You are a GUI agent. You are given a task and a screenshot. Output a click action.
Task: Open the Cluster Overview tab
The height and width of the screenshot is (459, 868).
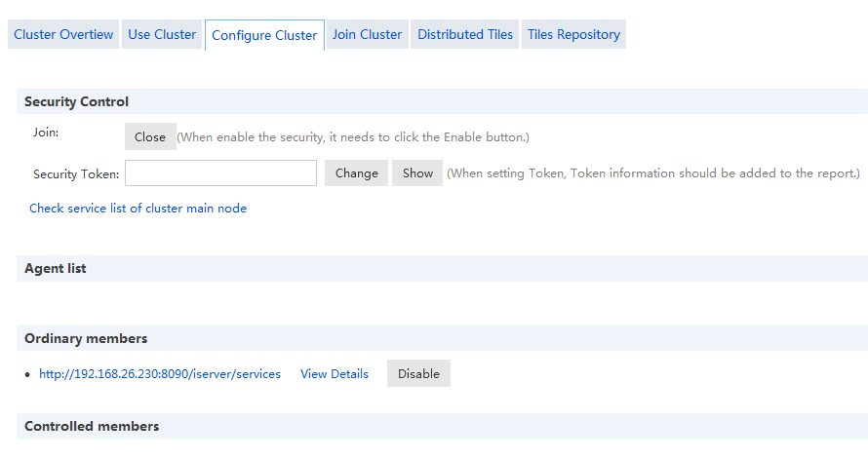point(63,34)
